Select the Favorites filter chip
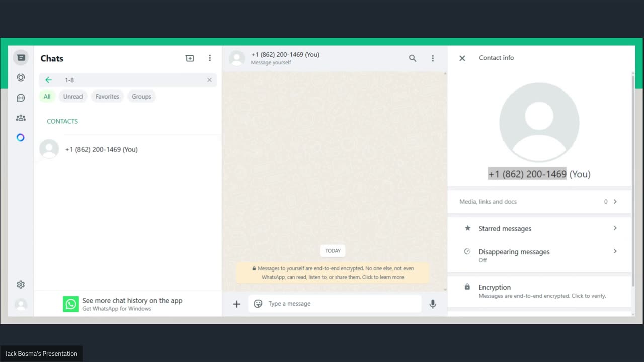The width and height of the screenshot is (644, 362). (x=107, y=97)
